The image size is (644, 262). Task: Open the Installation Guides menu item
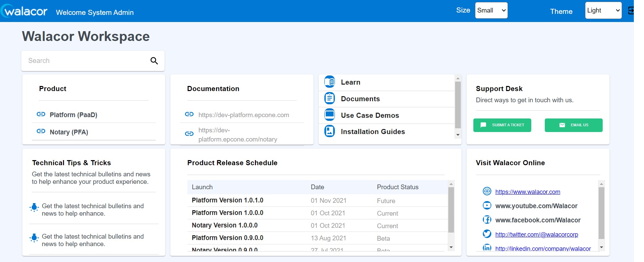click(373, 132)
